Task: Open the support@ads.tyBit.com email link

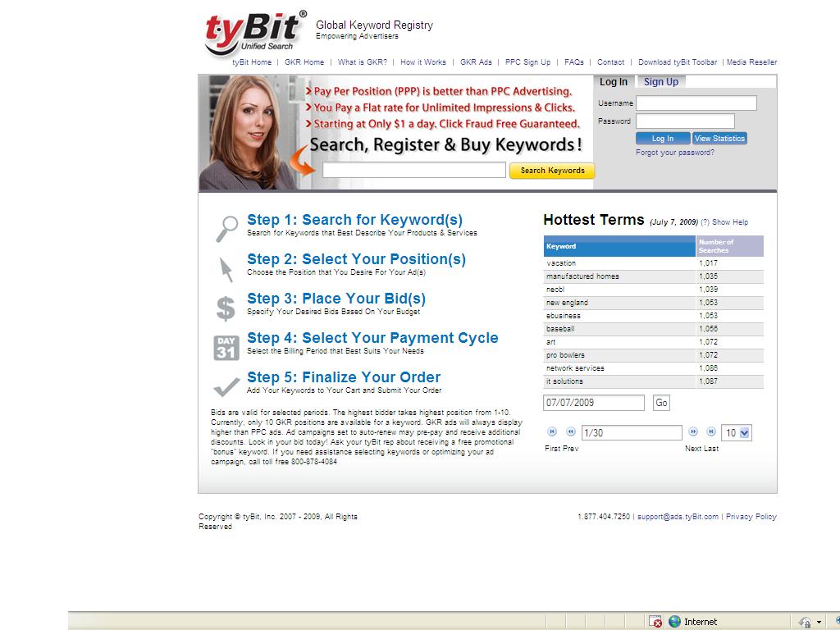Action: coord(678,517)
